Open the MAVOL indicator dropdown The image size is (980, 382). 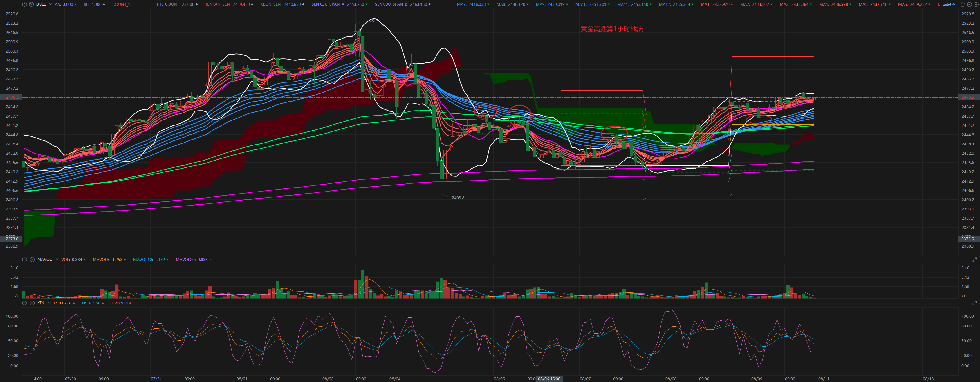coord(57,260)
